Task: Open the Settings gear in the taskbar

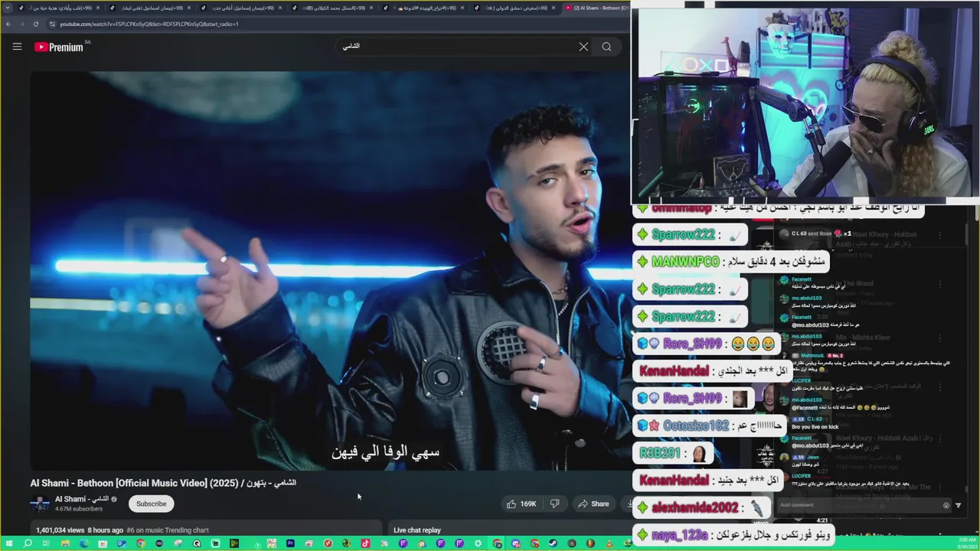Action: pos(478,544)
